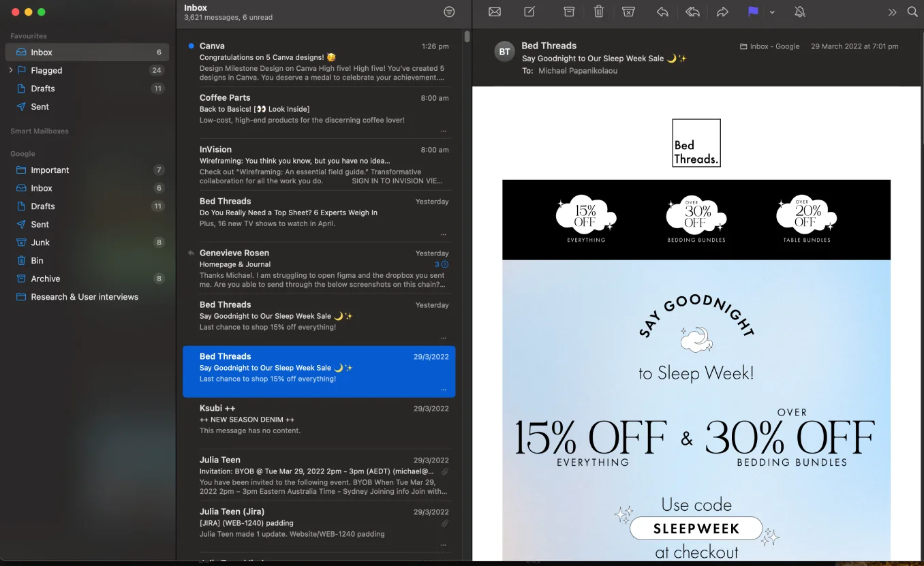Screen dimensions: 924x566
Task: Open the Flagged mailbox
Action: coord(87,70)
